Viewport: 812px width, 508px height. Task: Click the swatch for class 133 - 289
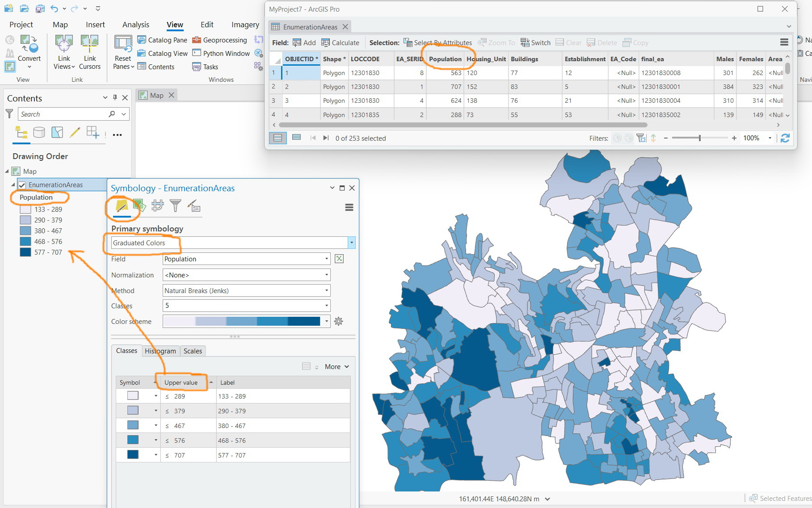[133, 396]
